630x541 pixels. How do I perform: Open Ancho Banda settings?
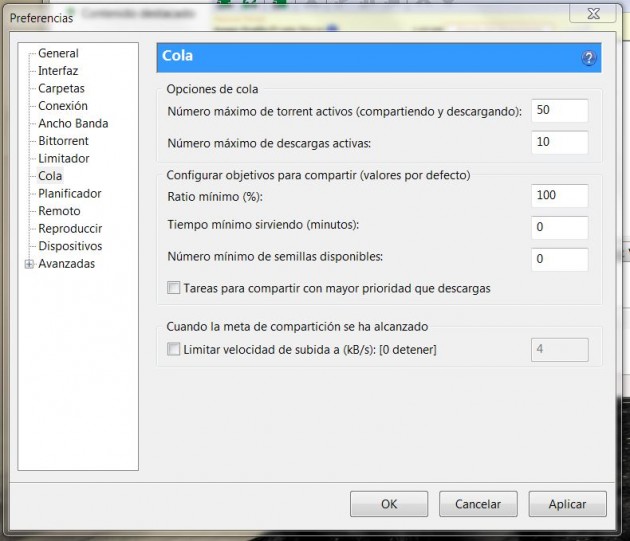pos(73,123)
